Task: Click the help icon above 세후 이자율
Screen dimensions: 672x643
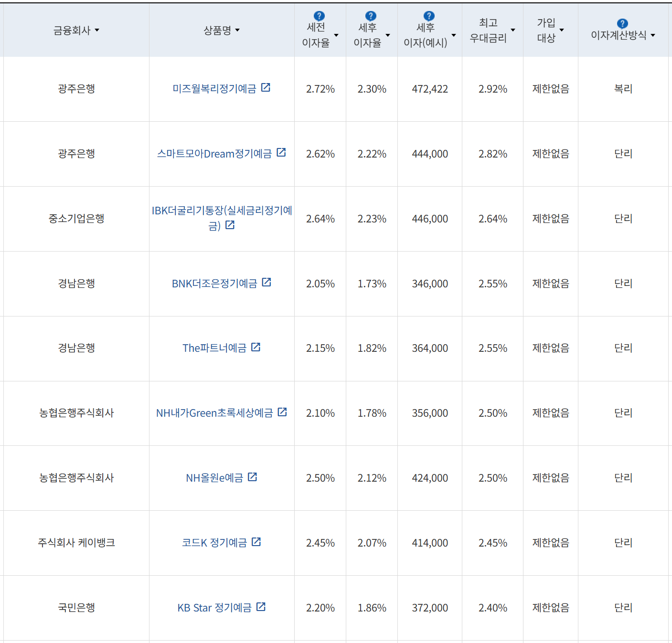Action: pos(371,15)
